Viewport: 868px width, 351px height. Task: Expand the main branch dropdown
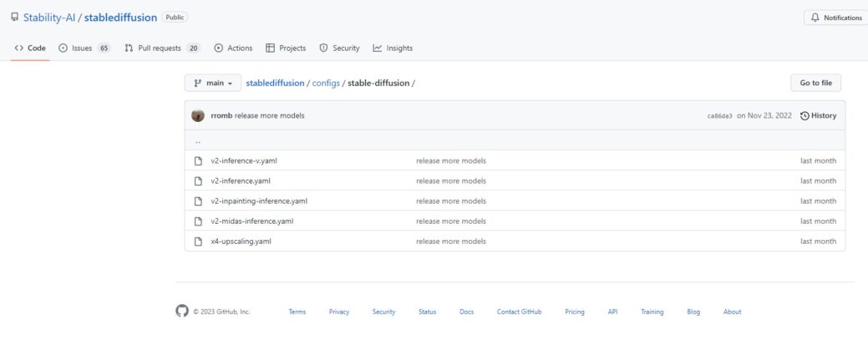(213, 83)
